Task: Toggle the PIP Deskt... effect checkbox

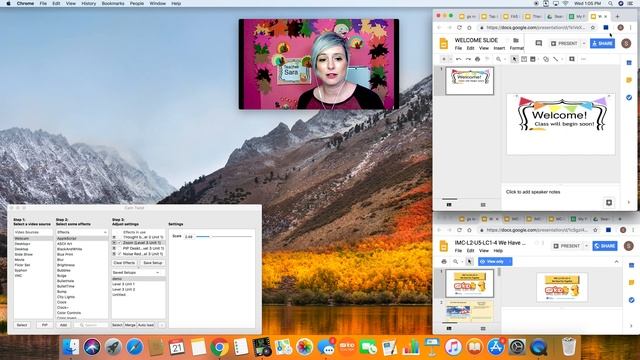Action: tap(120, 248)
